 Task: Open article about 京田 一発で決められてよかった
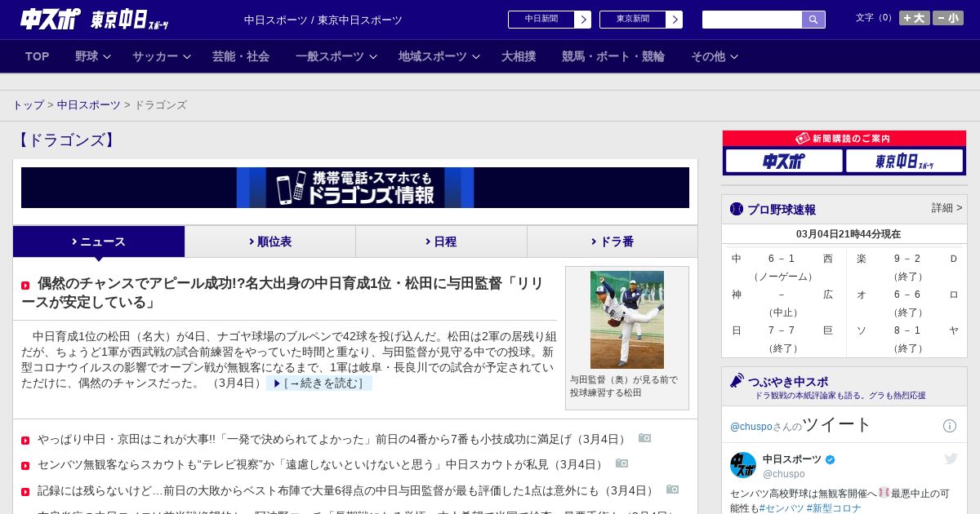[x=333, y=439]
